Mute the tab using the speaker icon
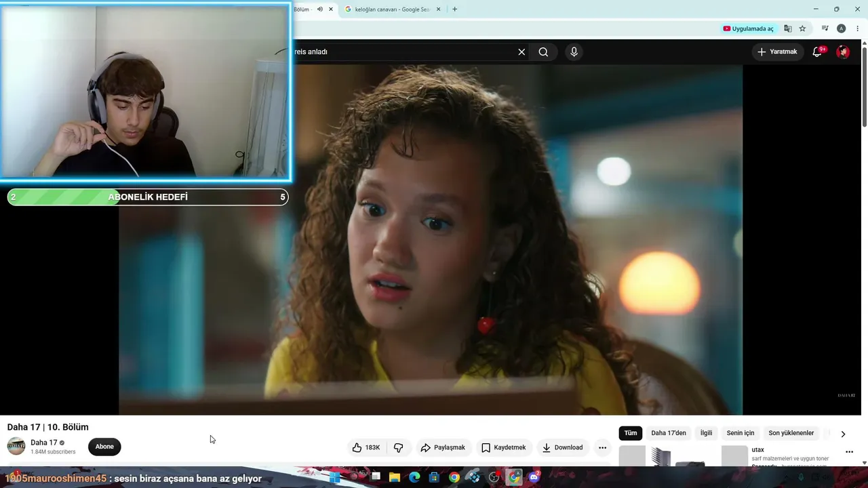The width and height of the screenshot is (868, 488). 320,9
